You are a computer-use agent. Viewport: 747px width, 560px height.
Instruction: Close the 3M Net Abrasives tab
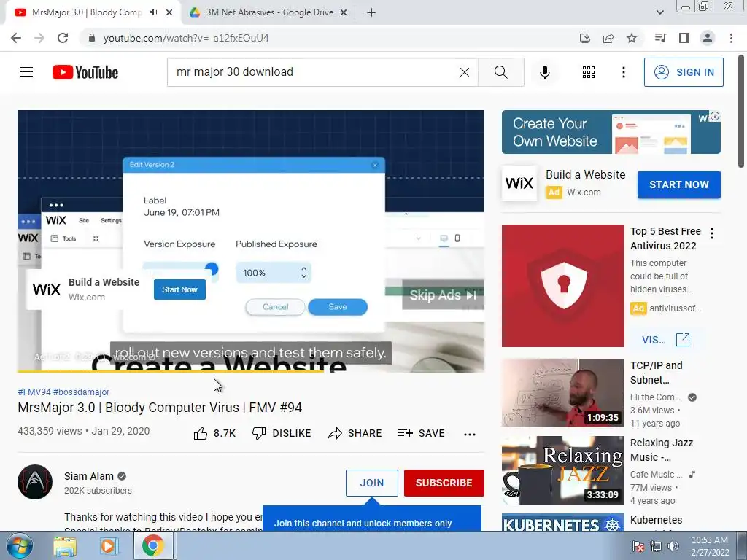tap(344, 12)
